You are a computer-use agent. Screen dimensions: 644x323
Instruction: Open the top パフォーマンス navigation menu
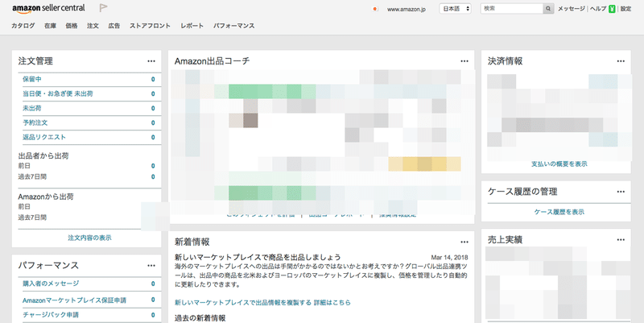point(233,26)
